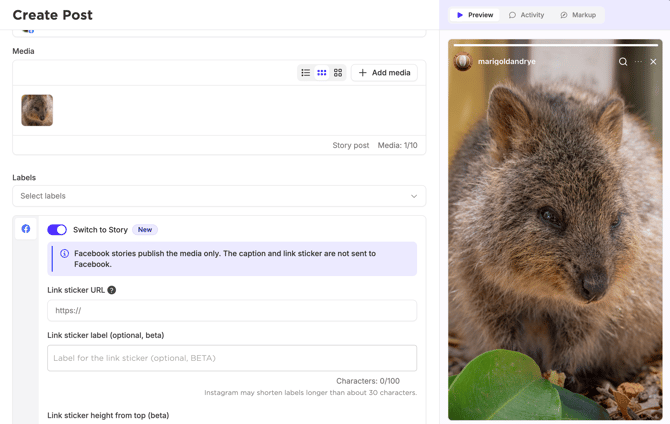The width and height of the screenshot is (670, 424).
Task: Click the marigoldandrye username in preview
Action: click(506, 62)
